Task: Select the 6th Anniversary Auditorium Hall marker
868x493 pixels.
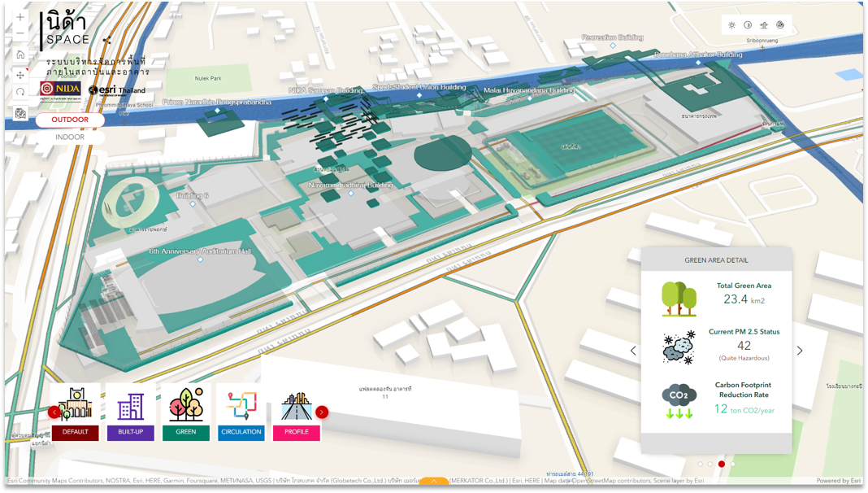Action: [201, 260]
